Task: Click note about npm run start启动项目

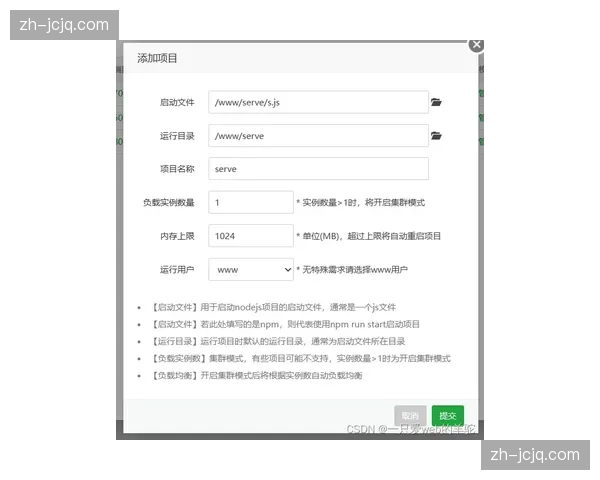Action: (286, 325)
